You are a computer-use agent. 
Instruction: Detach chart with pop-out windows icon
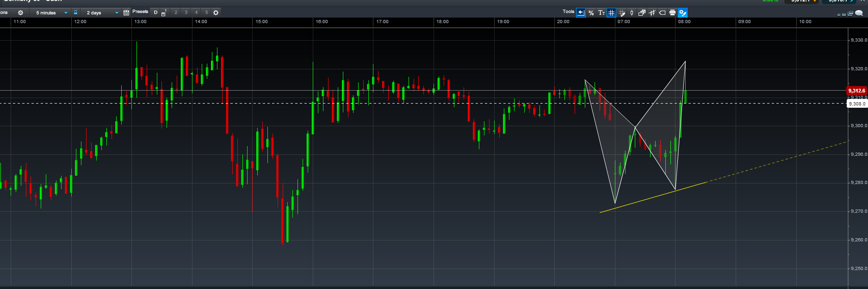(x=850, y=13)
